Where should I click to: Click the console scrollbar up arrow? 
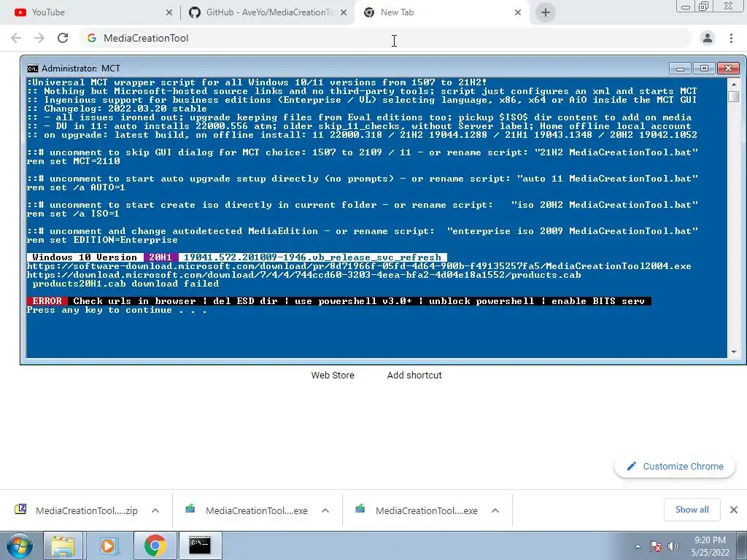point(734,84)
